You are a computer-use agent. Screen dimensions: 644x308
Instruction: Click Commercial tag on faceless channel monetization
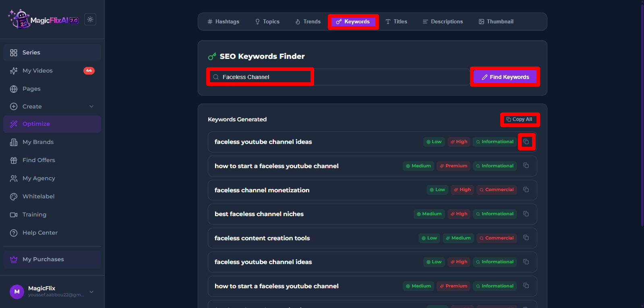[x=497, y=189]
